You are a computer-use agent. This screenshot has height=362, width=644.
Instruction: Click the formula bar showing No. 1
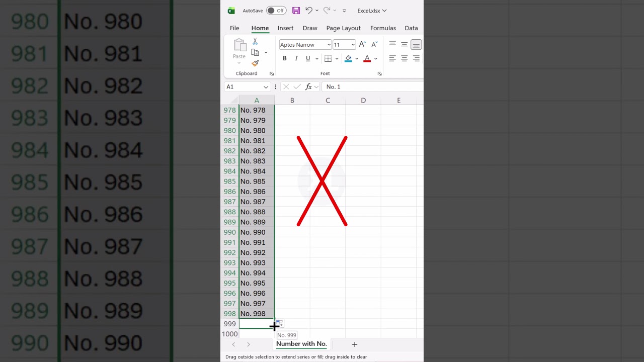(x=372, y=86)
